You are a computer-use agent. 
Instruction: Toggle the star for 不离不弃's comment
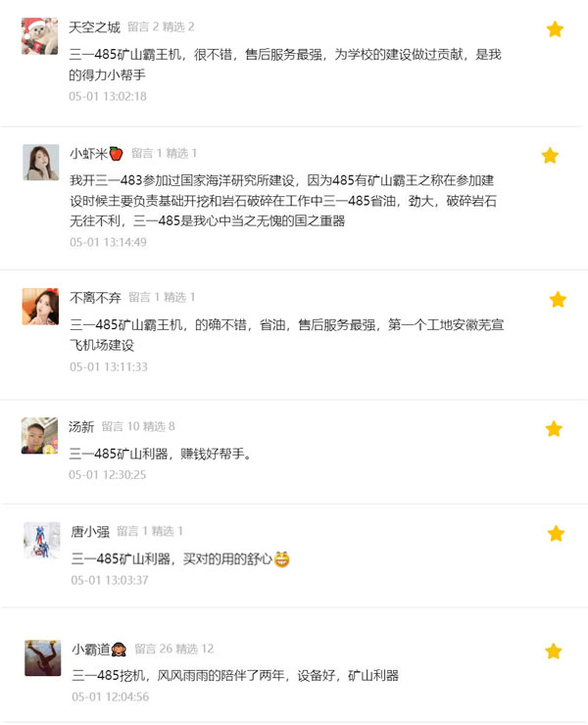[558, 300]
